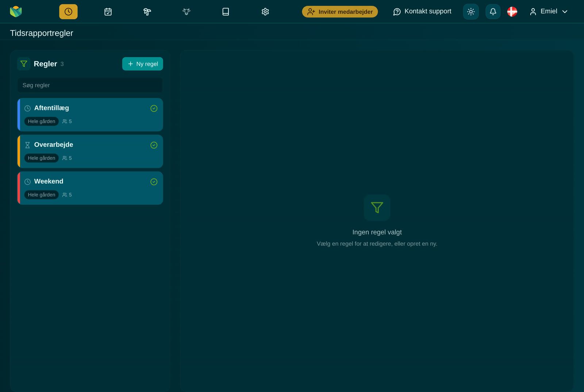Click Hele gården tag on Aftentillæg

tap(42, 122)
